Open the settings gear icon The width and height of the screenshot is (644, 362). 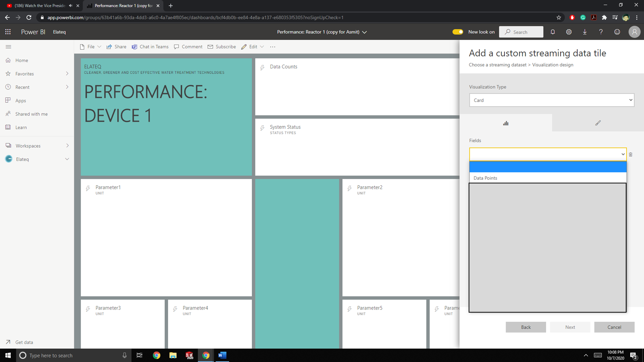point(569,32)
